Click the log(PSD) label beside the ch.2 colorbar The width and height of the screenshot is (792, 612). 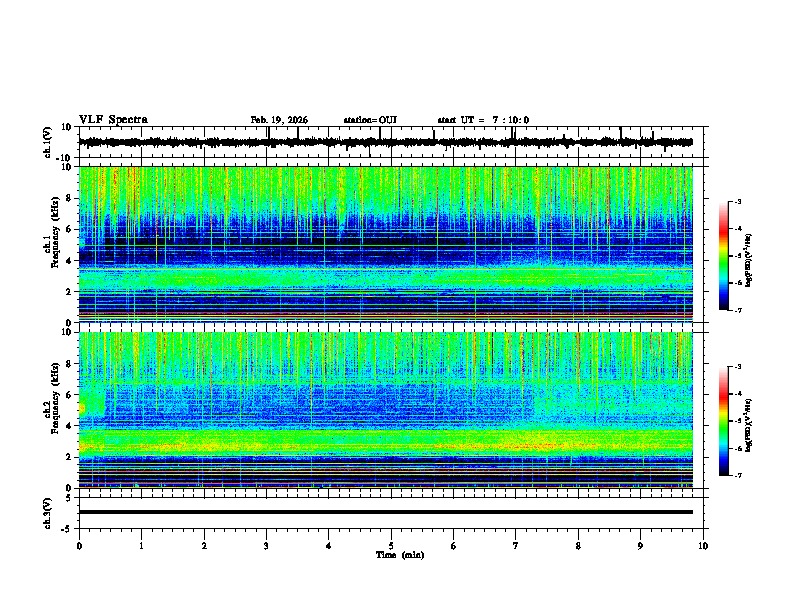(749, 425)
